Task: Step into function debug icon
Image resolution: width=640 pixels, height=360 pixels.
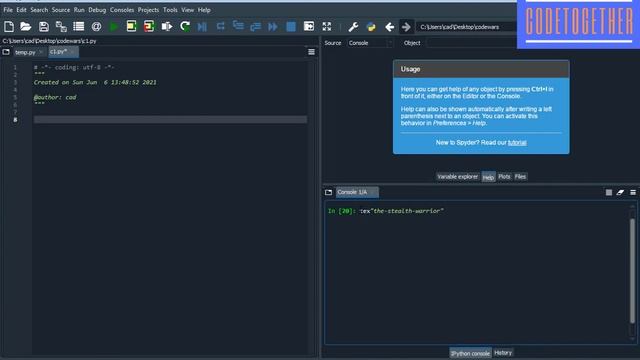Action: click(238, 27)
